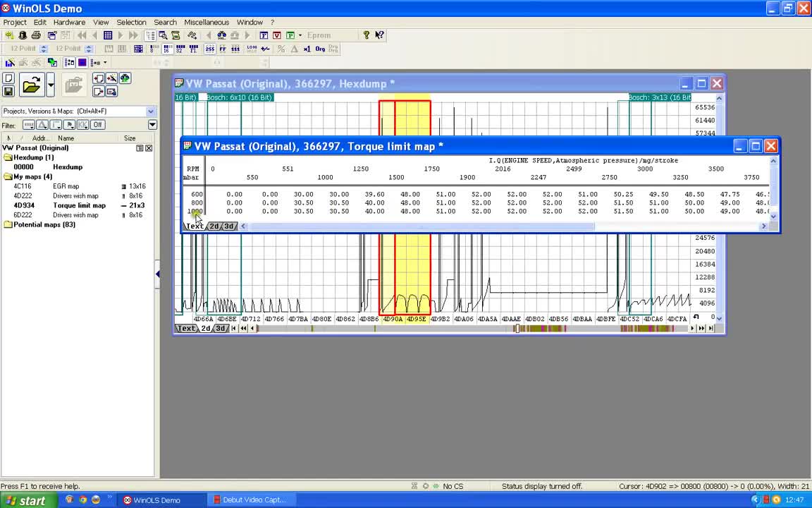Open the black arrow menu right of filters
Viewport: 812px width, 508px height.
(152, 124)
